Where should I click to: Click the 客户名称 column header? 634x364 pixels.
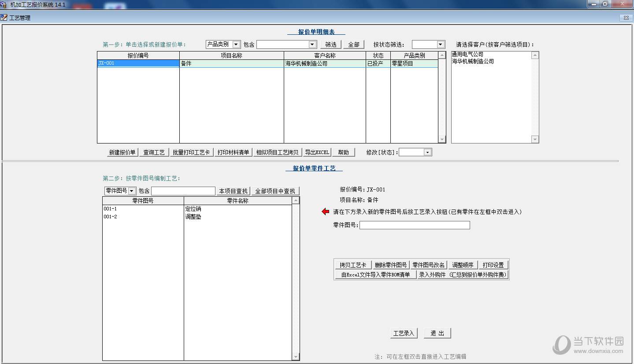pos(325,55)
